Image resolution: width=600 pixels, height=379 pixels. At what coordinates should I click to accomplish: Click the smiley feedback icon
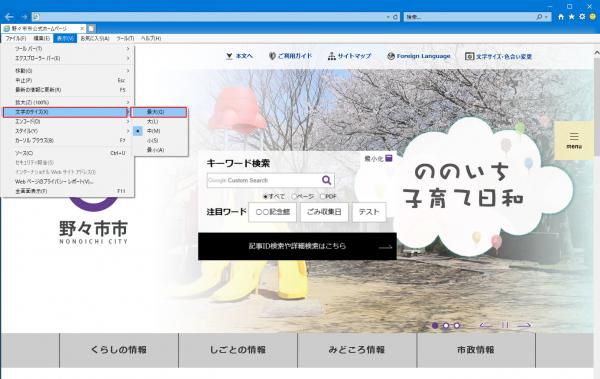[593, 17]
